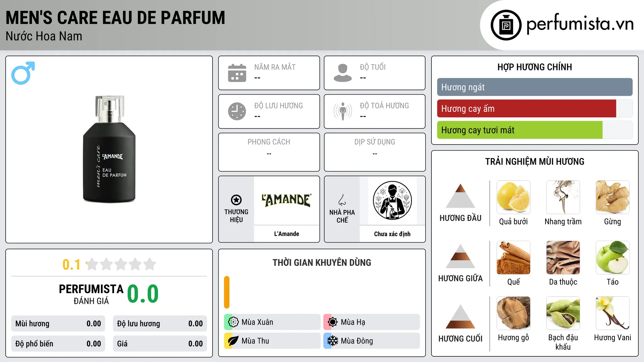The image size is (644, 362).
Task: Click the five-star rating row
Action: (121, 264)
